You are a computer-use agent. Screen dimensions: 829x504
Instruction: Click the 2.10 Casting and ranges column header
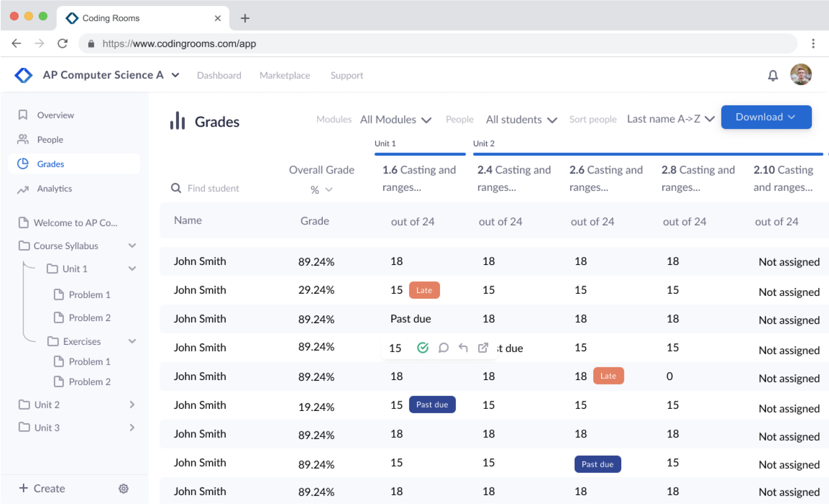[x=783, y=179]
